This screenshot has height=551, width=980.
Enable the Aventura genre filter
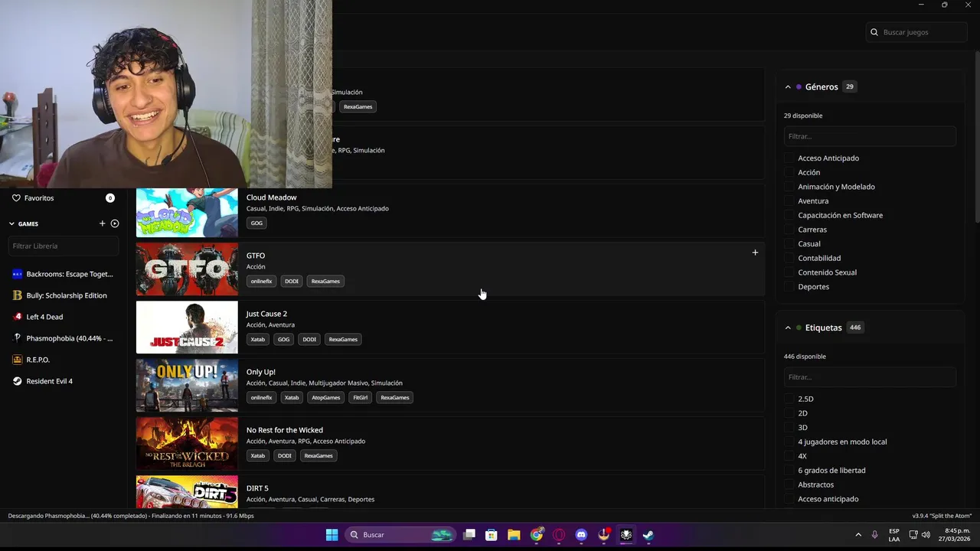(789, 201)
